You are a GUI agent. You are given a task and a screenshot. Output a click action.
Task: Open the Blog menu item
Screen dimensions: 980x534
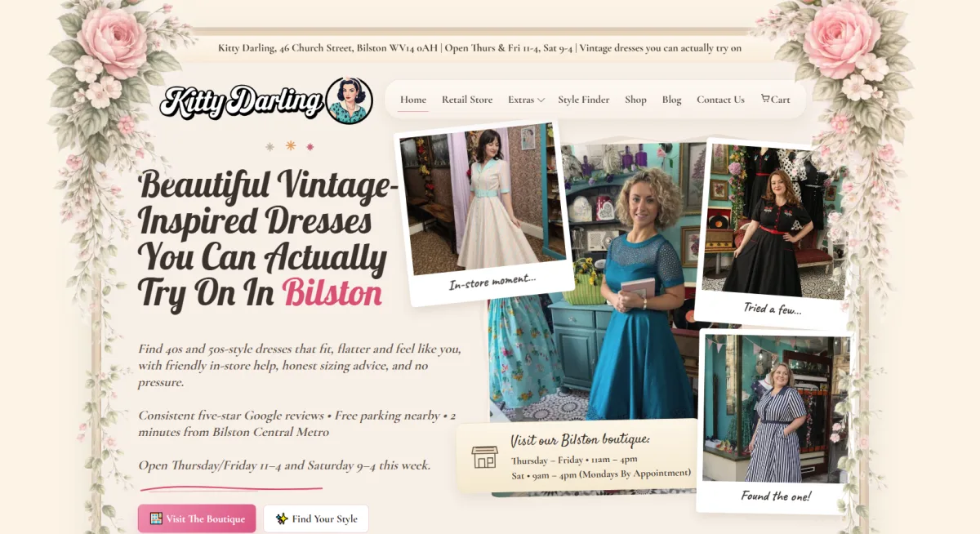[671, 100]
